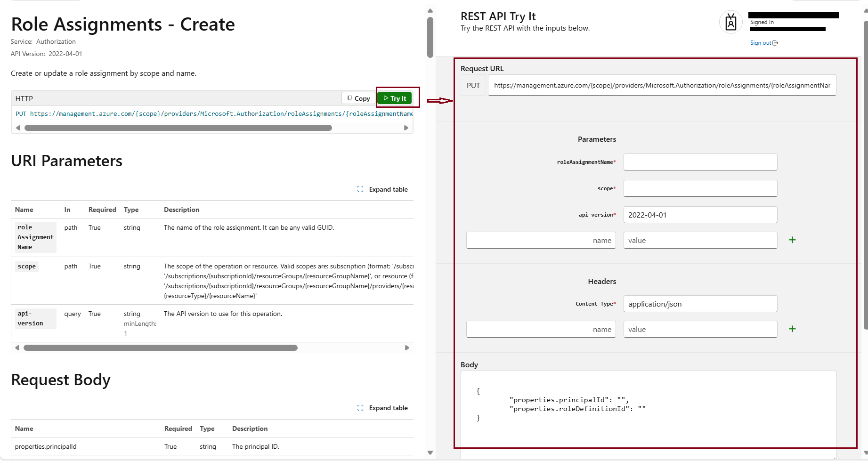
Task: Add a new parameter with the plus icon
Action: click(x=792, y=240)
